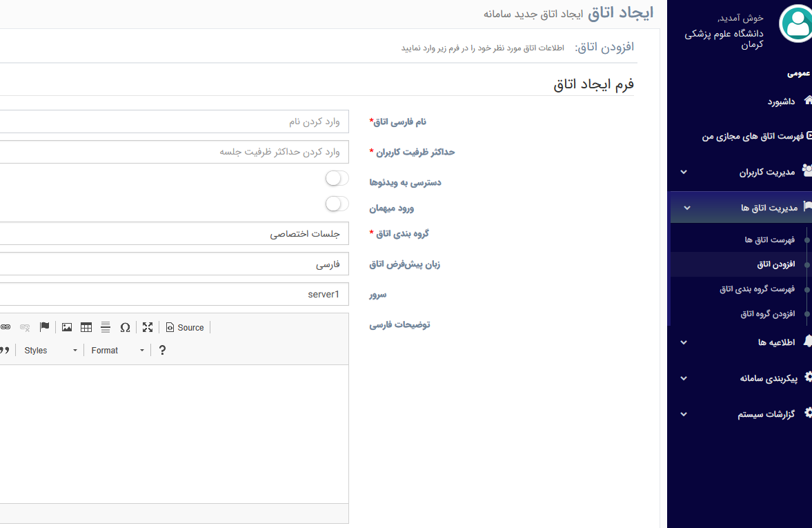Insert an image via editor toolbar
This screenshot has width=812, height=528.
[x=67, y=327]
